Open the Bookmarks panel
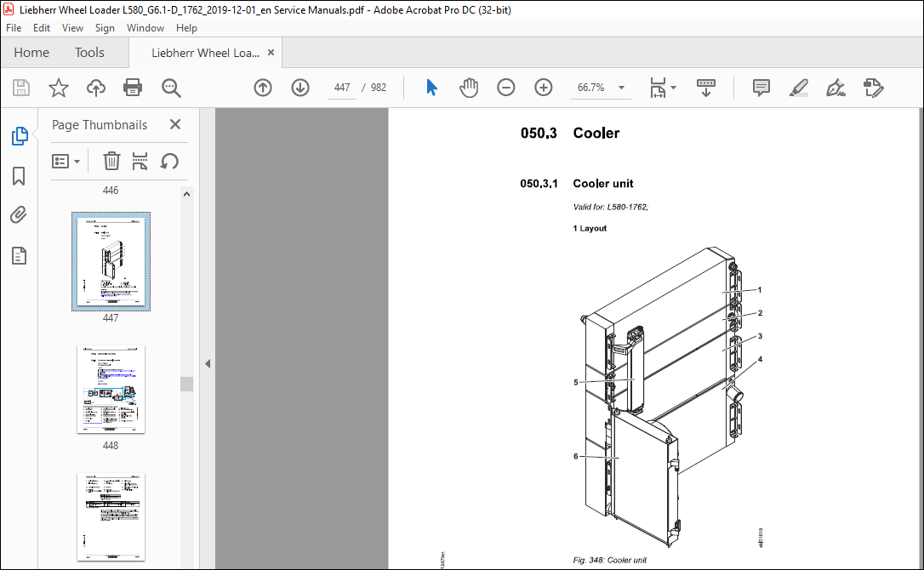This screenshot has width=924, height=570. [19, 175]
